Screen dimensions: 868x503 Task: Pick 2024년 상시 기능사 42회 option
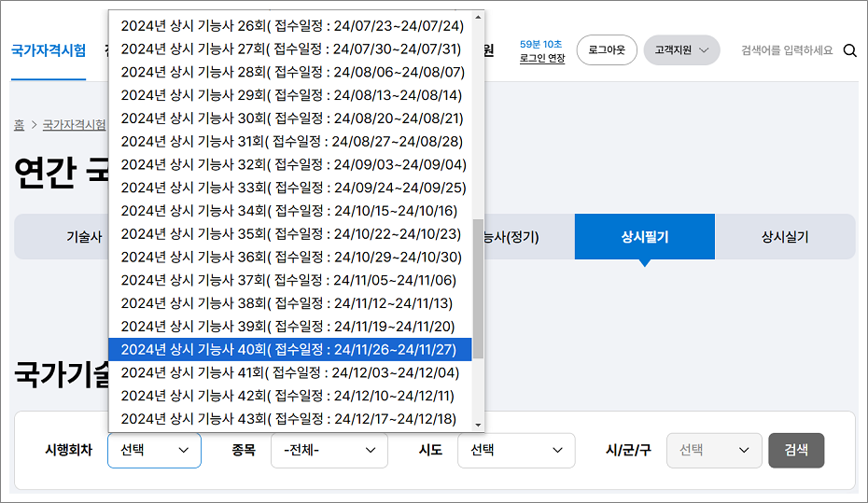coord(290,397)
